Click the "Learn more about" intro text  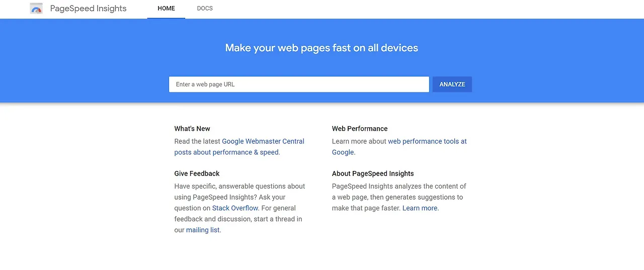point(359,141)
